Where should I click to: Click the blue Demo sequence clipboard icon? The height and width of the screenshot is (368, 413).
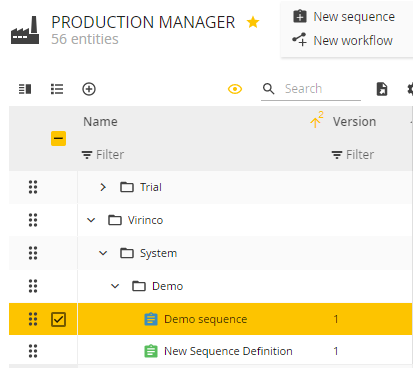[x=151, y=319]
